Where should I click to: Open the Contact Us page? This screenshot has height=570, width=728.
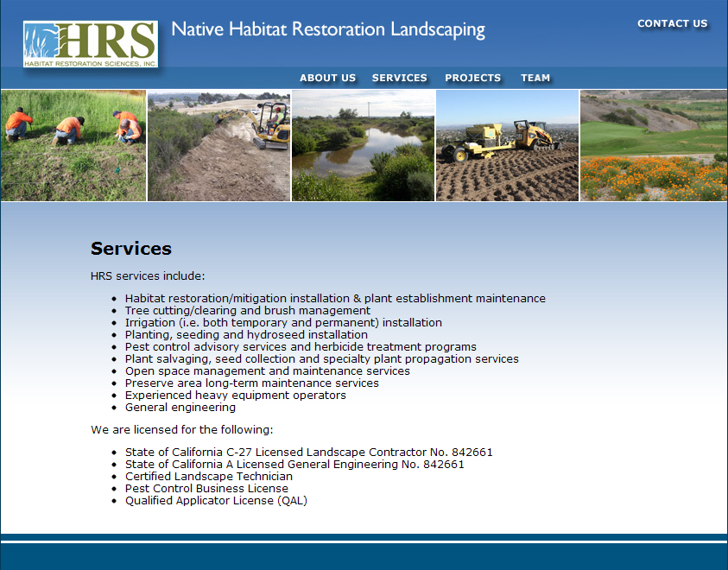(672, 23)
